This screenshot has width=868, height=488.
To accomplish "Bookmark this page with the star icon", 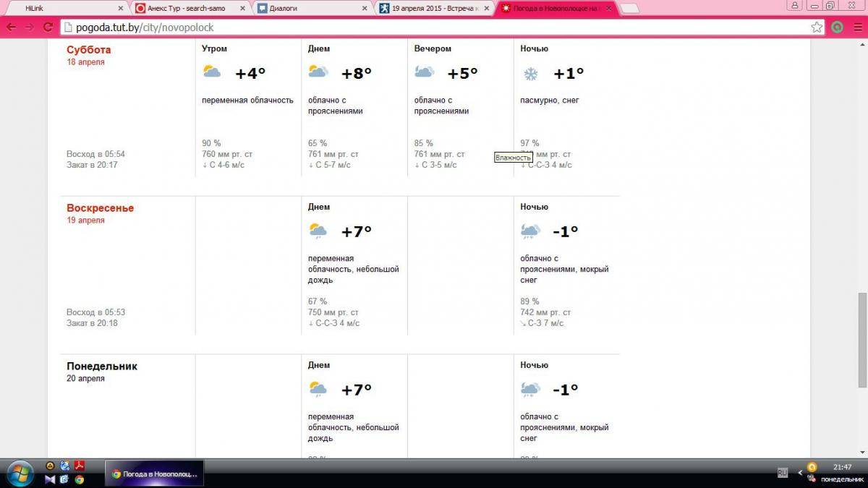I will click(x=817, y=27).
